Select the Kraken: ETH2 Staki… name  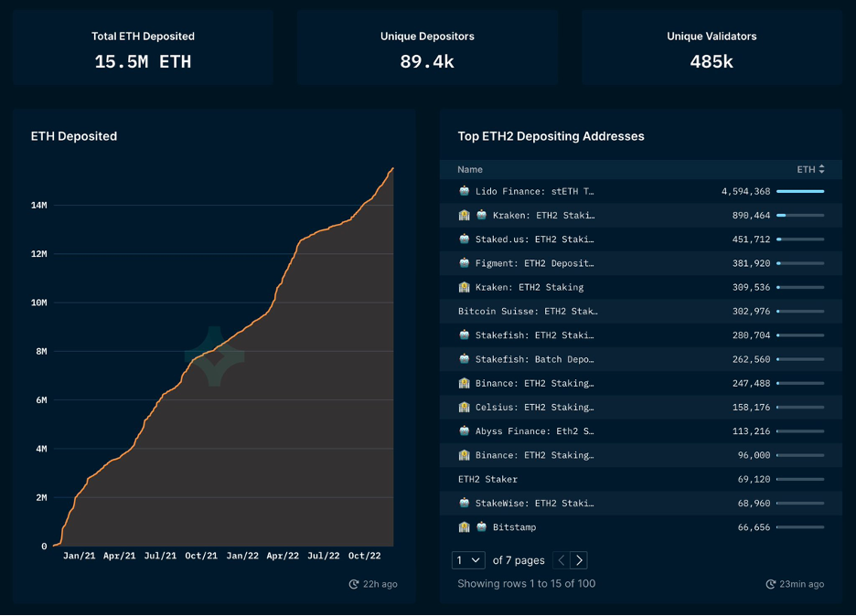tap(544, 216)
